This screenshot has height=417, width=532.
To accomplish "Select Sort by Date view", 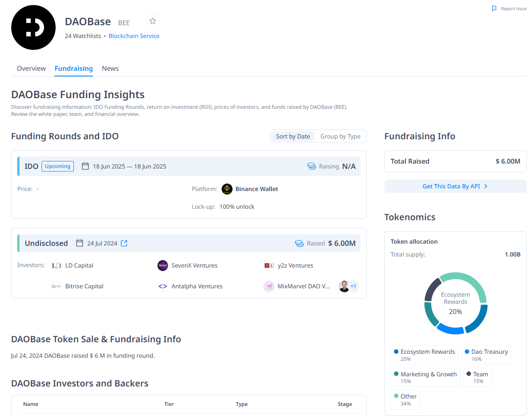I will (x=293, y=136).
